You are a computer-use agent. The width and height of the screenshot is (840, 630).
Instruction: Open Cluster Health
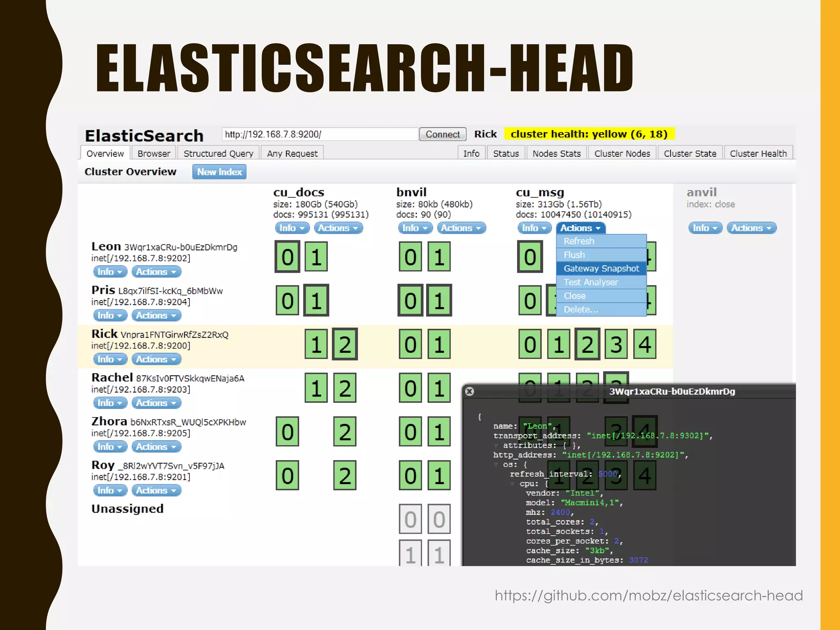click(x=758, y=153)
